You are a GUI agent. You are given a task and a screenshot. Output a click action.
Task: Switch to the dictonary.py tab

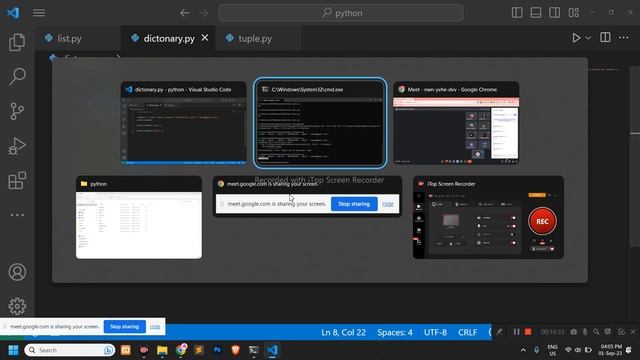pos(169,38)
